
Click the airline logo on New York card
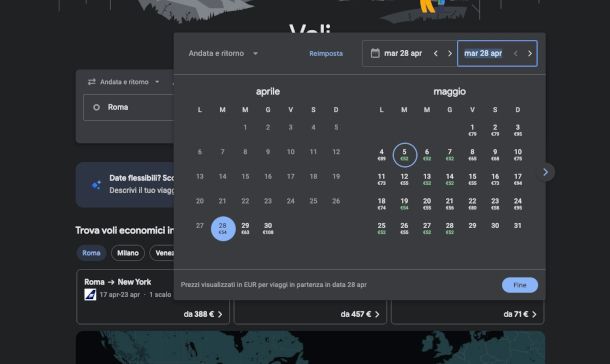[x=90, y=295]
